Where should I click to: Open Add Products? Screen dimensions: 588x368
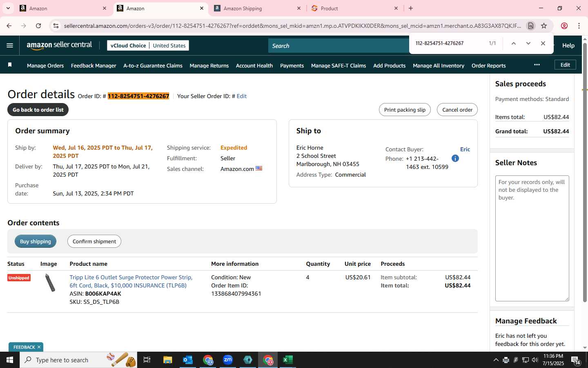pyautogui.click(x=389, y=65)
